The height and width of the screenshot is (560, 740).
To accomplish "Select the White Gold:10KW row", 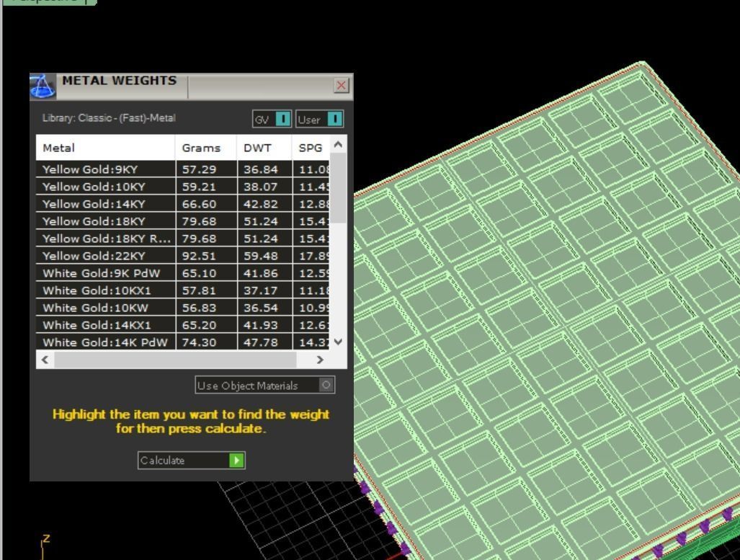I will [x=182, y=308].
